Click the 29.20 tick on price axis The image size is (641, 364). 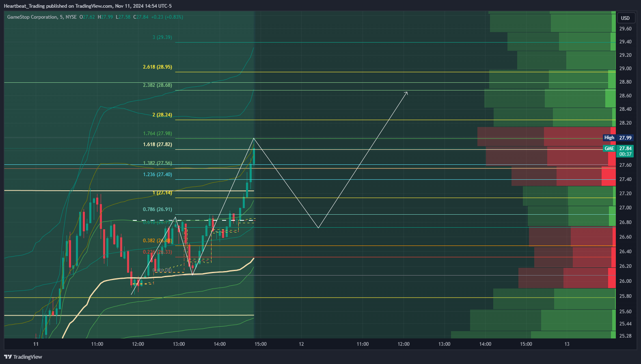click(x=625, y=55)
